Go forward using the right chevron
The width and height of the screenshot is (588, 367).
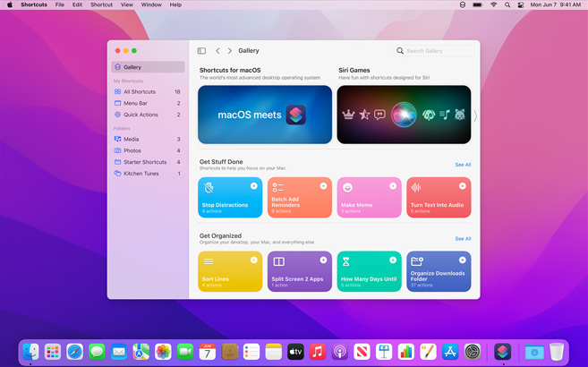[x=230, y=51]
